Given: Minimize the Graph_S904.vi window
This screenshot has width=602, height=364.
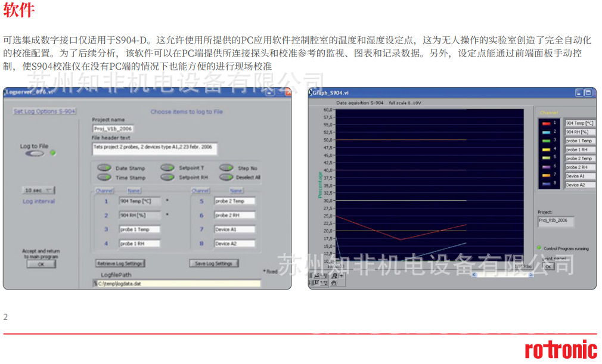Looking at the screenshot, I should pos(579,93).
